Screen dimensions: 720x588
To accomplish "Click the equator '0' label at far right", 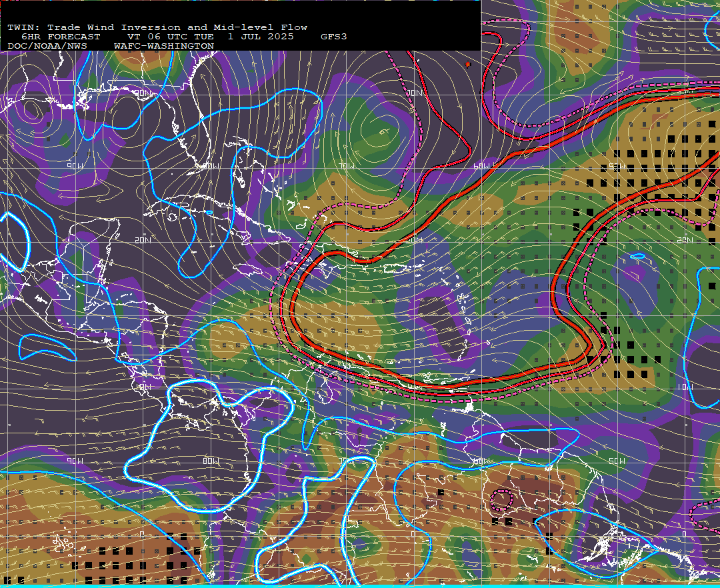I will tap(684, 534).
